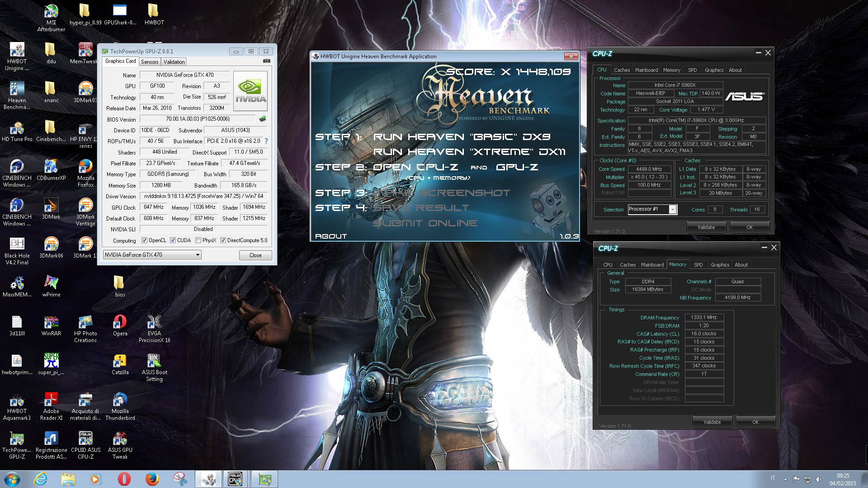Image resolution: width=868 pixels, height=488 pixels.
Task: Click Validate in upper CPU-Z window
Action: coord(706,227)
